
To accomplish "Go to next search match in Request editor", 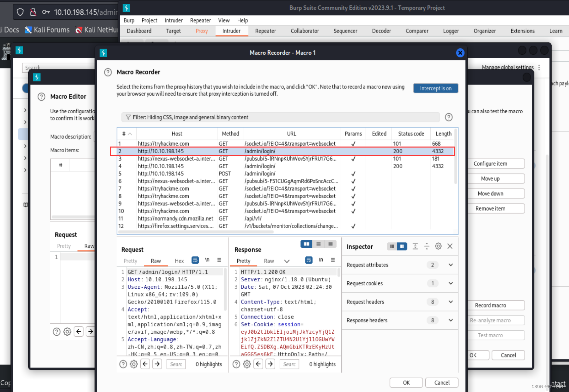I will (157, 364).
